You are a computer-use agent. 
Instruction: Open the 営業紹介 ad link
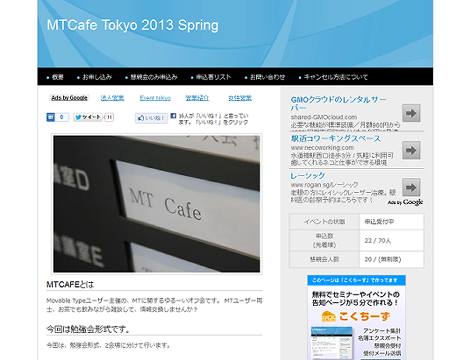click(197, 98)
